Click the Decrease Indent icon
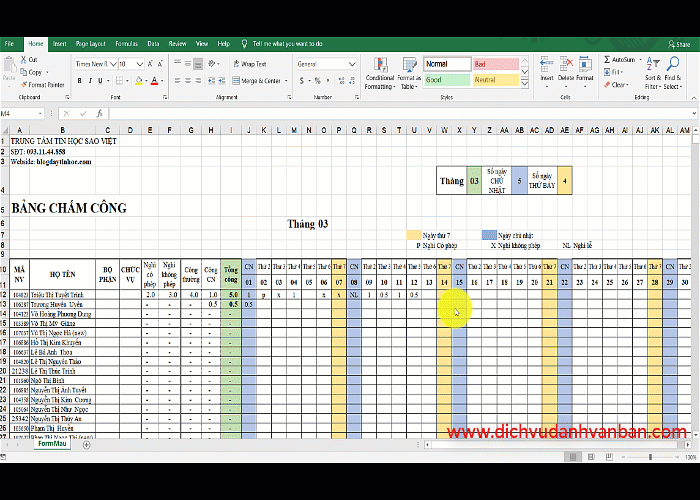700x500 pixels. pos(211,81)
